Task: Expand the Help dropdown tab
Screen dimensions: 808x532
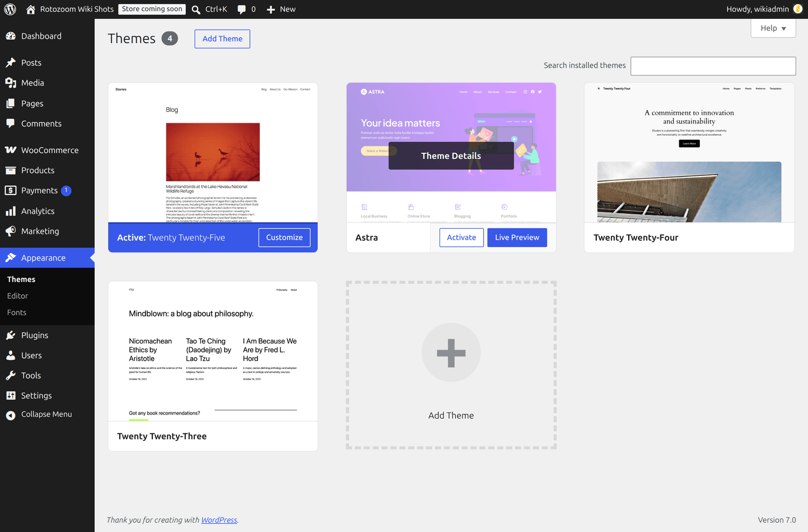Action: pyautogui.click(x=773, y=28)
